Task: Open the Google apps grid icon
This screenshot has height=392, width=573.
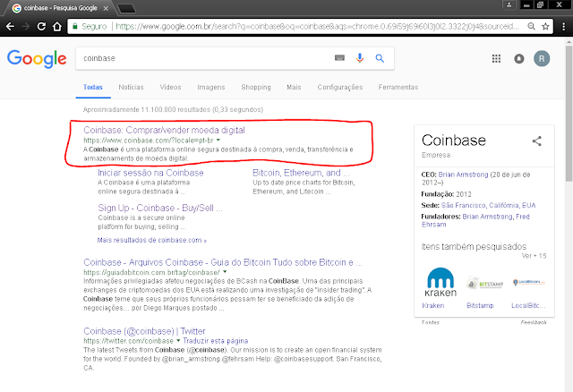Action: point(496,58)
